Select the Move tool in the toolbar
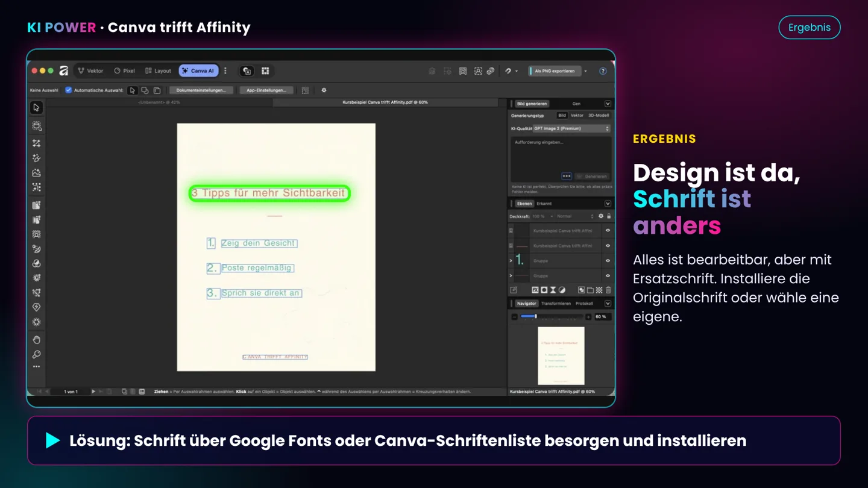 point(36,108)
